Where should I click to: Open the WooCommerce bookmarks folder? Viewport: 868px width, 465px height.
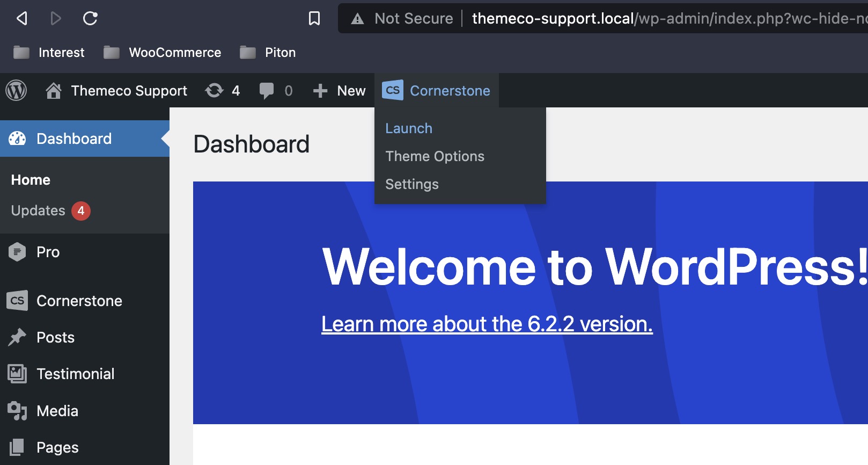click(x=163, y=53)
